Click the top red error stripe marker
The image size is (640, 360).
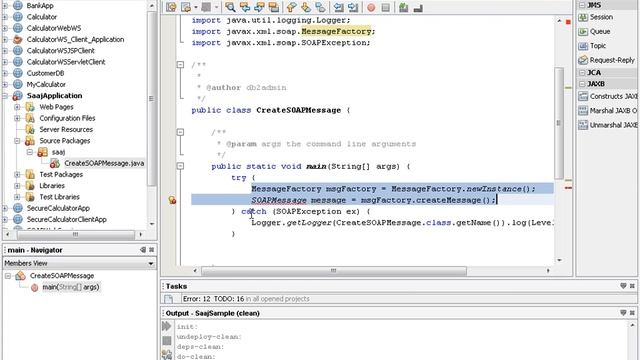pyautogui.click(x=568, y=22)
